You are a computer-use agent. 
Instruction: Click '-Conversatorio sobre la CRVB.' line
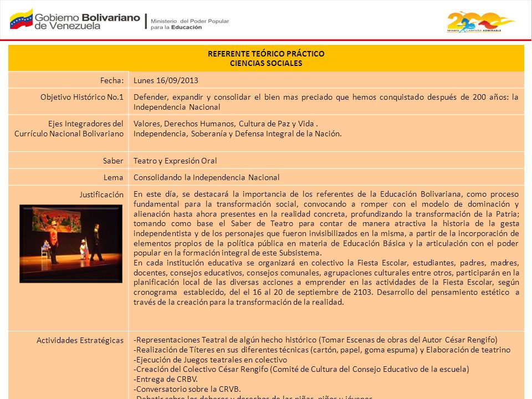(187, 389)
